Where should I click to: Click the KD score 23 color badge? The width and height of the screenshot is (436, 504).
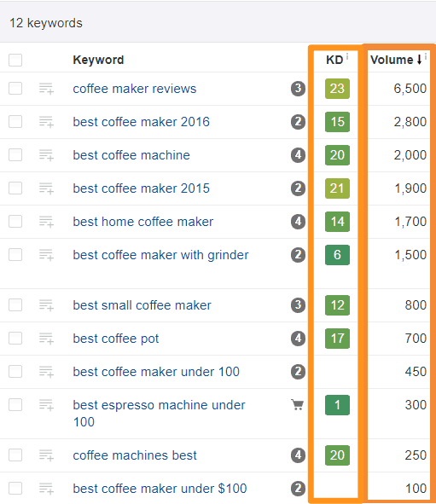click(337, 89)
